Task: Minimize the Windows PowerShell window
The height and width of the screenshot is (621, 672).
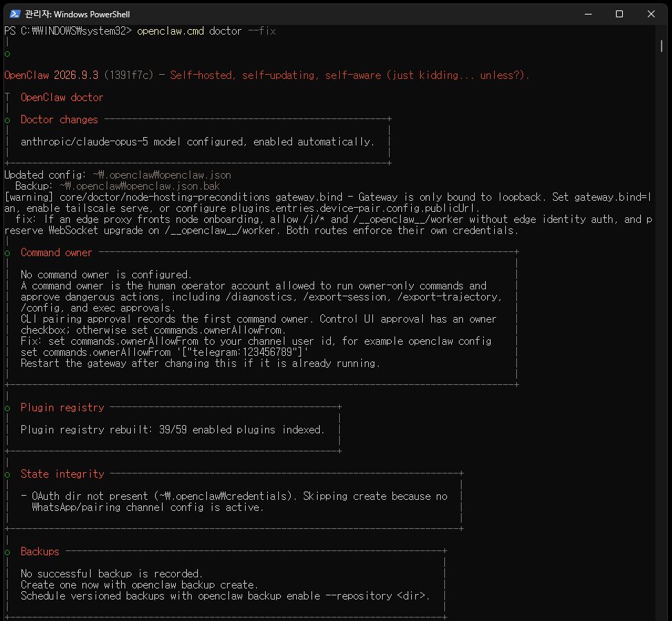Action: coord(588,14)
